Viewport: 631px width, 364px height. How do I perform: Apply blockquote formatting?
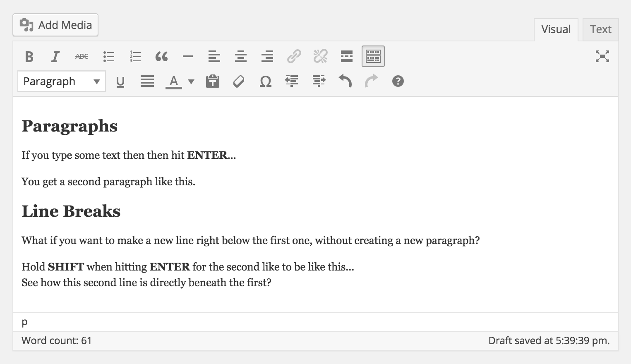coord(161,56)
